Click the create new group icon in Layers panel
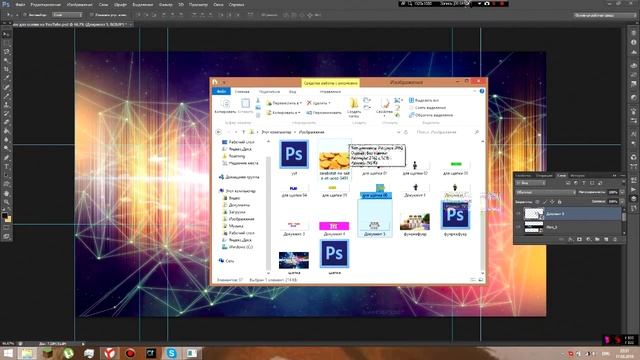 597,239
